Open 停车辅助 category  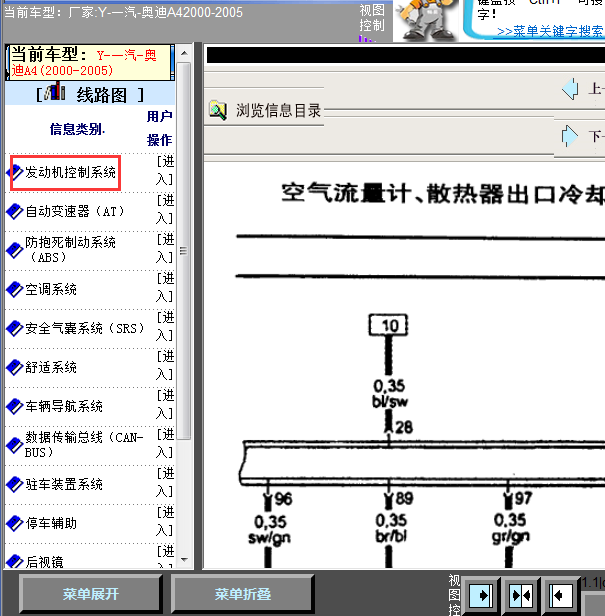pyautogui.click(x=51, y=523)
